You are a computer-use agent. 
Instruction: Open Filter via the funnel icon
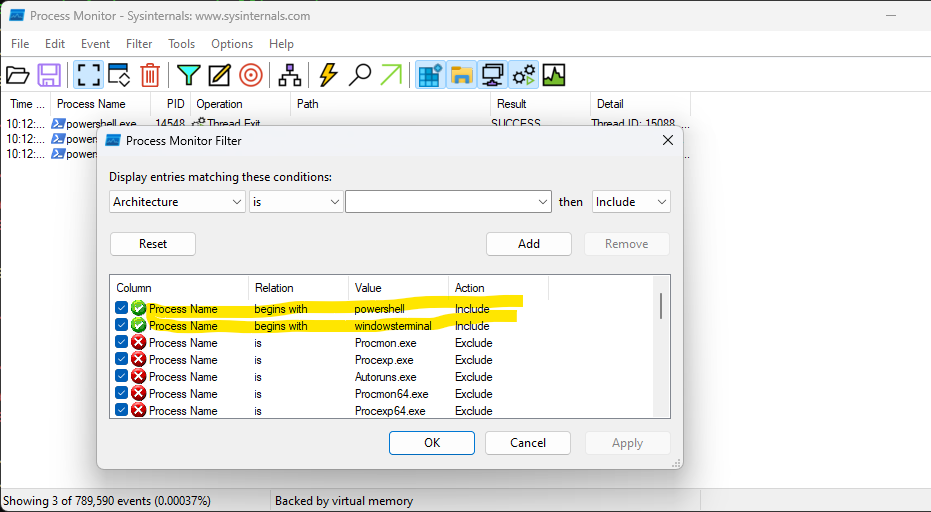coord(188,75)
